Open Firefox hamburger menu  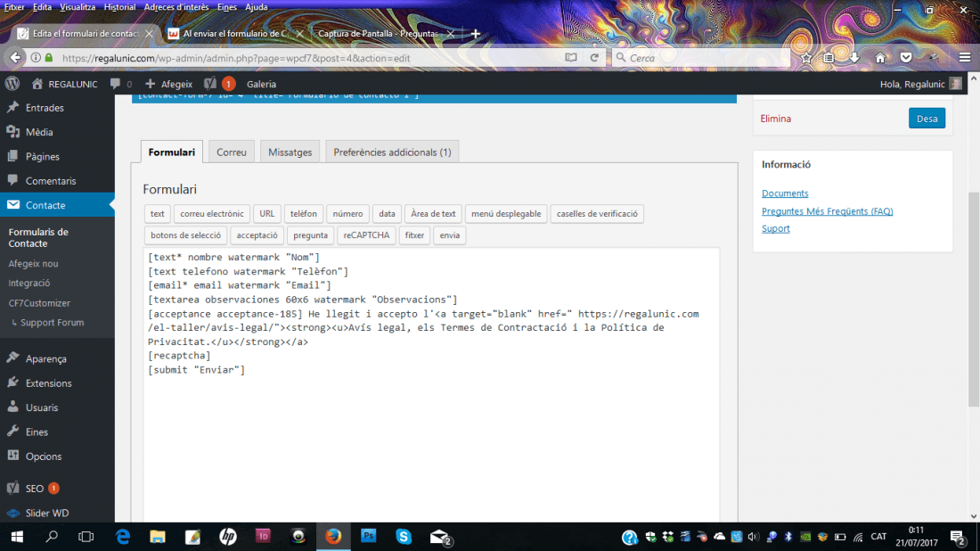(964, 58)
